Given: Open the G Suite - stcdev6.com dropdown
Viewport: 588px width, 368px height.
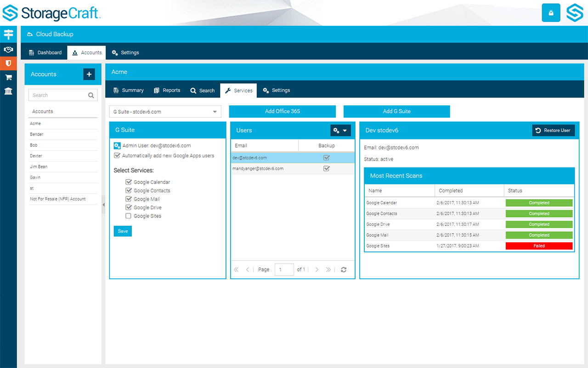Looking at the screenshot, I should click(x=165, y=112).
